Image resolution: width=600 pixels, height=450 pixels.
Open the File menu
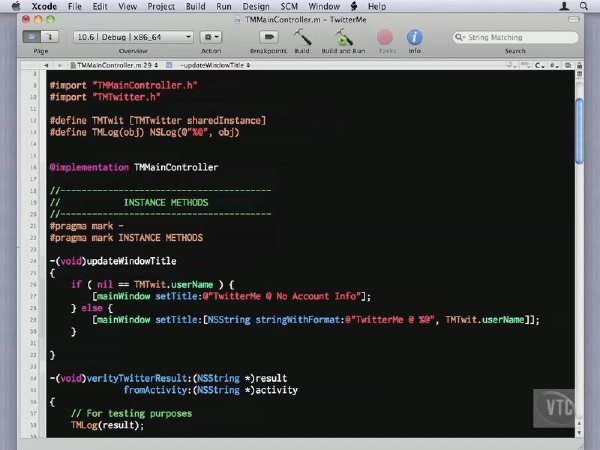[75, 6]
